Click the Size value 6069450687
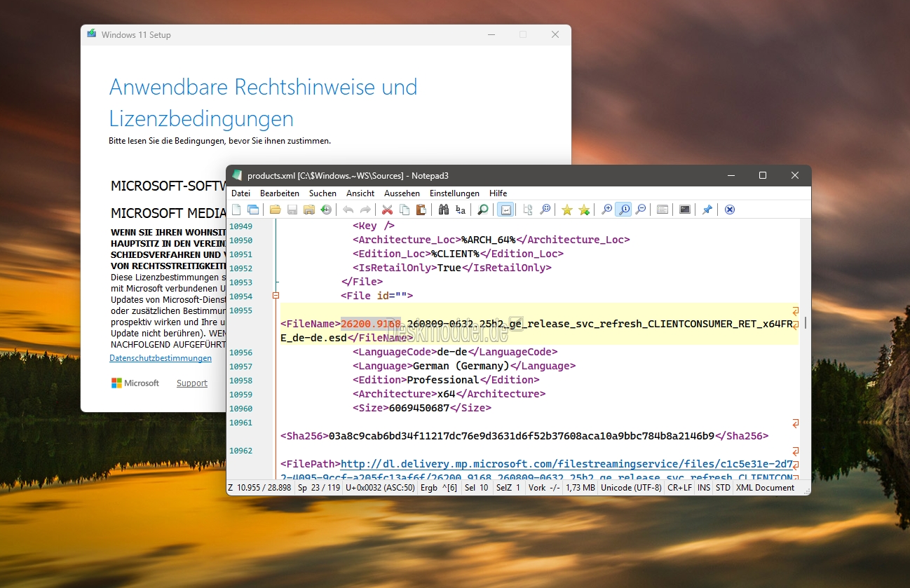The image size is (910, 588). (x=419, y=408)
